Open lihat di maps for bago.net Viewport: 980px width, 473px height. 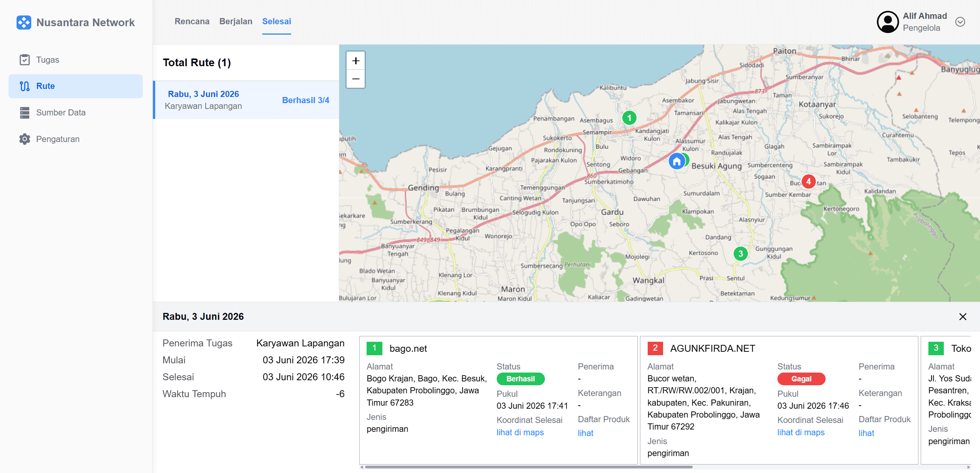tap(520, 432)
